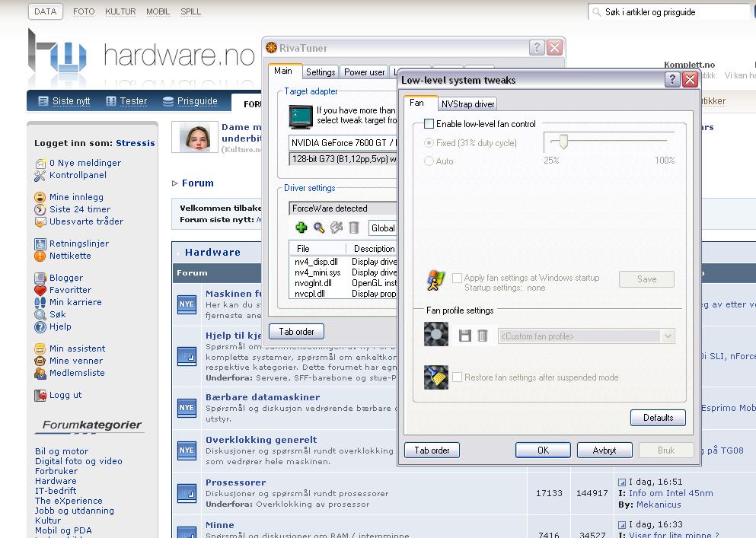Viewport: 756px width, 538px height.
Task: Click the Favoritter heart icon
Action: pos(40,290)
